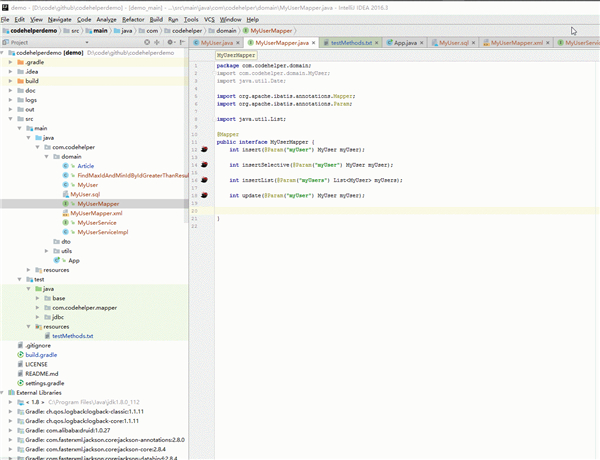Open the Analyze menu
The height and width of the screenshot is (460, 600).
point(106,19)
